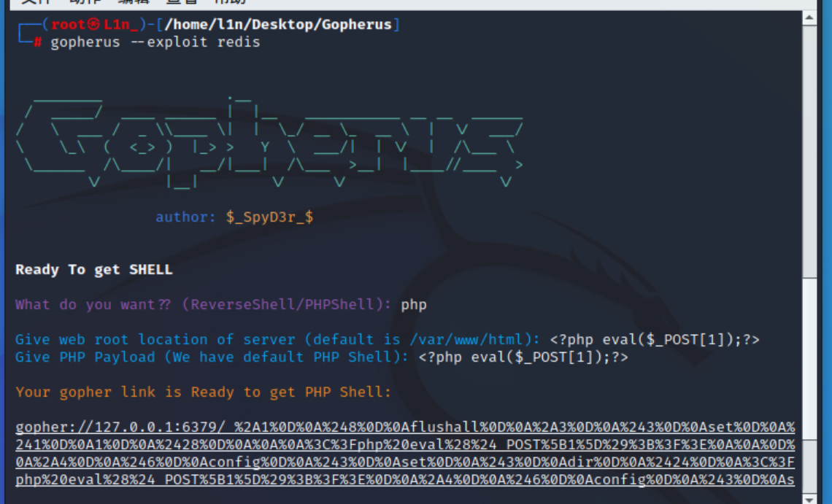Click the "Ready To get SHELL" heading

pyautogui.click(x=94, y=270)
